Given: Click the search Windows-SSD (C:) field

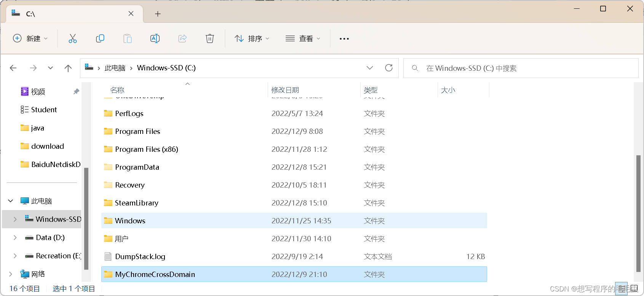Looking at the screenshot, I should (x=521, y=68).
